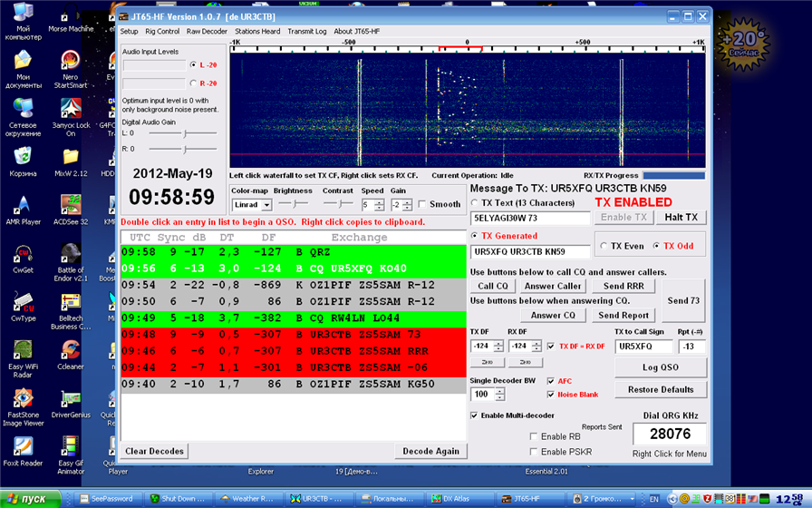Launch the MixW 2.12 desktop icon
This screenshot has height=508, width=812.
point(70,159)
